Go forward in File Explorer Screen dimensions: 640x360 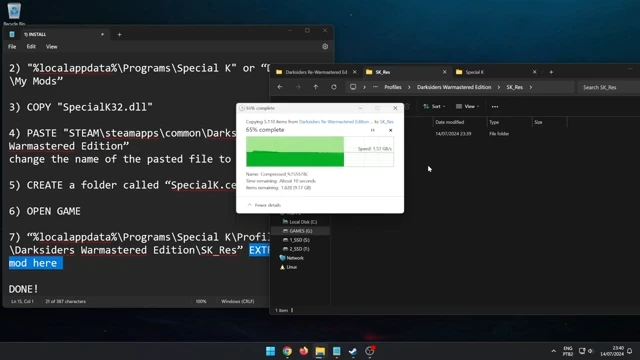click(x=298, y=87)
